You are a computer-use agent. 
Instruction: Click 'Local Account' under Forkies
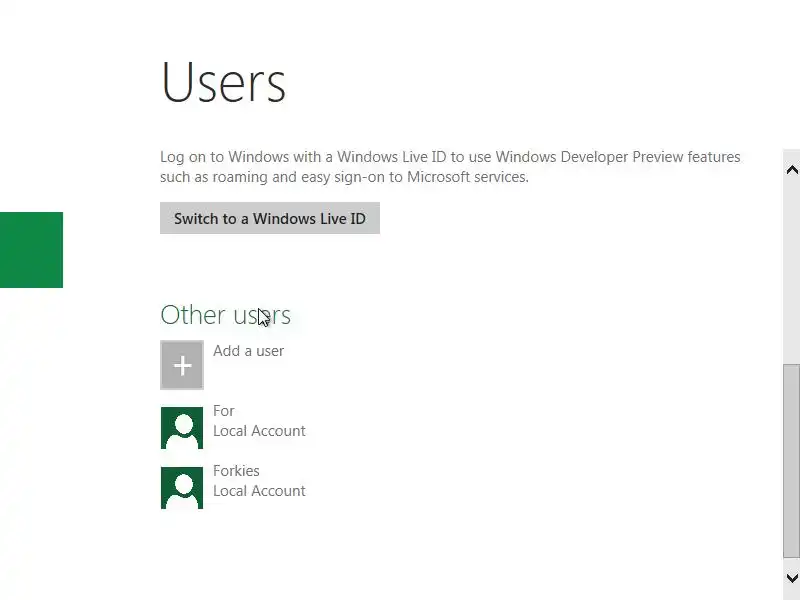259,491
